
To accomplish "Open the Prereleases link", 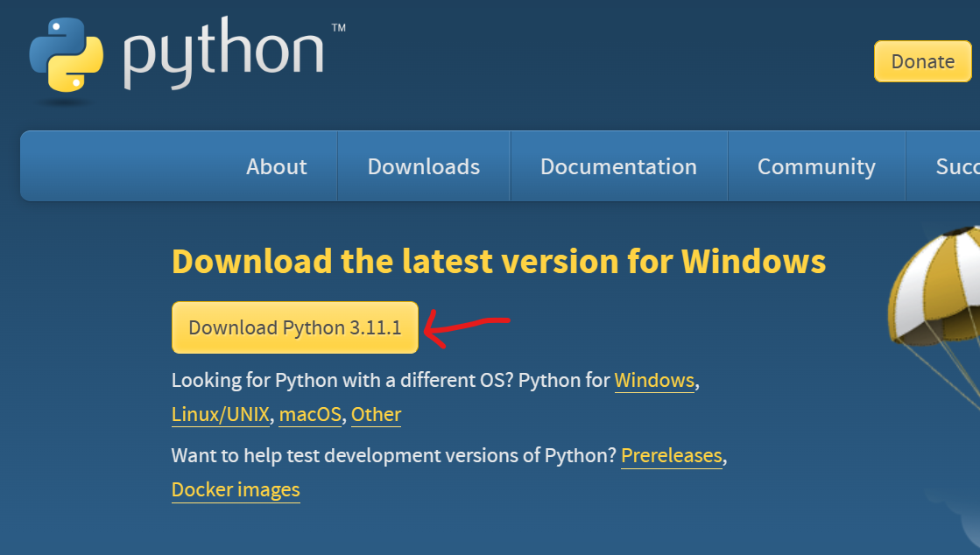I will [672, 455].
